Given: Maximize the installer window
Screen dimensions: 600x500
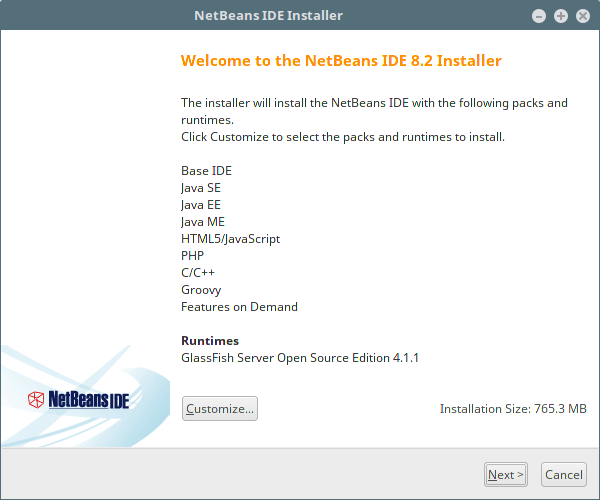Looking at the screenshot, I should [x=561, y=16].
